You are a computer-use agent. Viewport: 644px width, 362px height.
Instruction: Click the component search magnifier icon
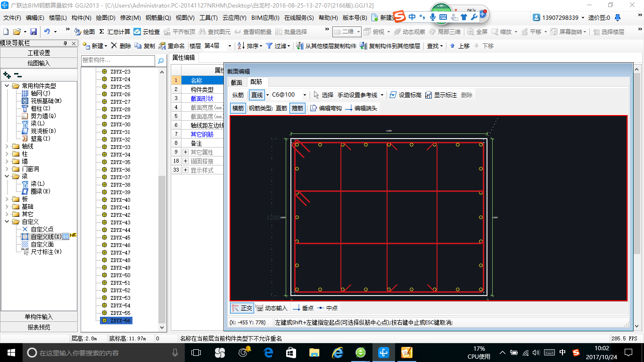[161, 60]
